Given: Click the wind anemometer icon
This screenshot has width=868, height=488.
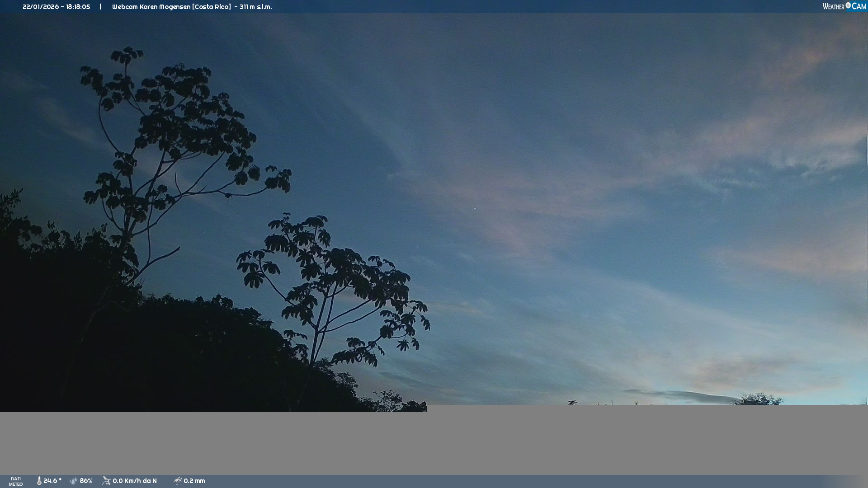Looking at the screenshot, I should 106,481.
